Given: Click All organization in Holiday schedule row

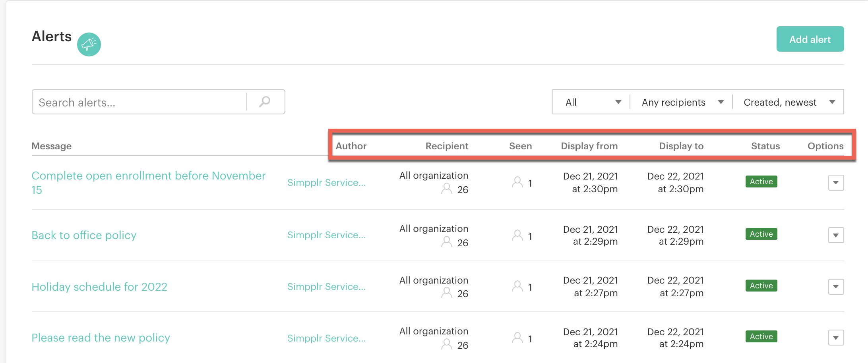Looking at the screenshot, I should click(434, 280).
